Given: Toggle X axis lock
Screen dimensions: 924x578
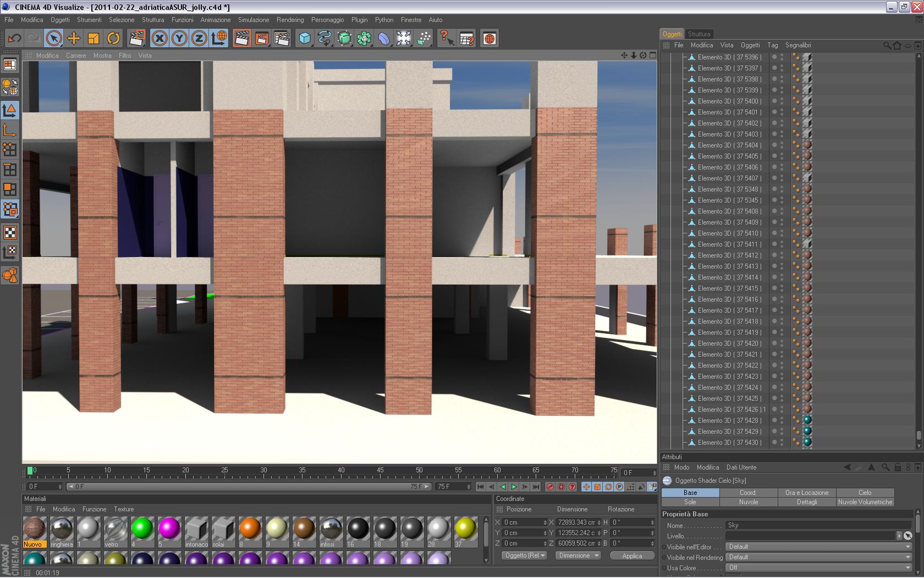Looking at the screenshot, I should pyautogui.click(x=159, y=39).
